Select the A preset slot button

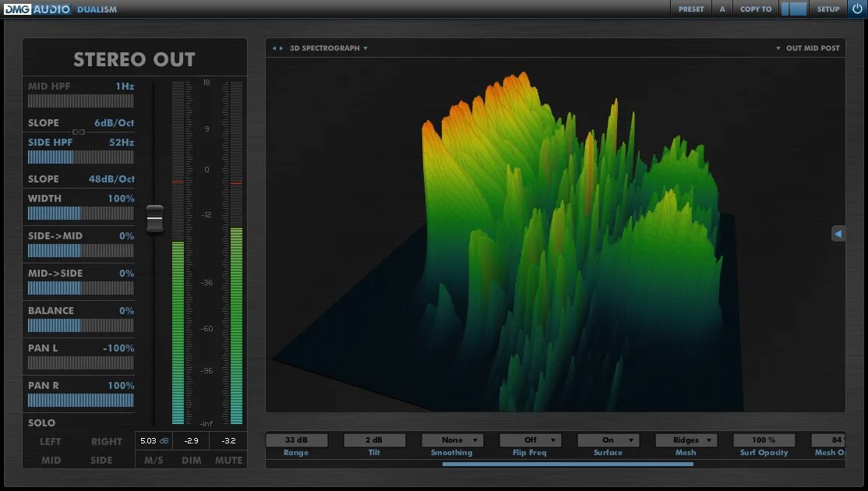coord(722,9)
